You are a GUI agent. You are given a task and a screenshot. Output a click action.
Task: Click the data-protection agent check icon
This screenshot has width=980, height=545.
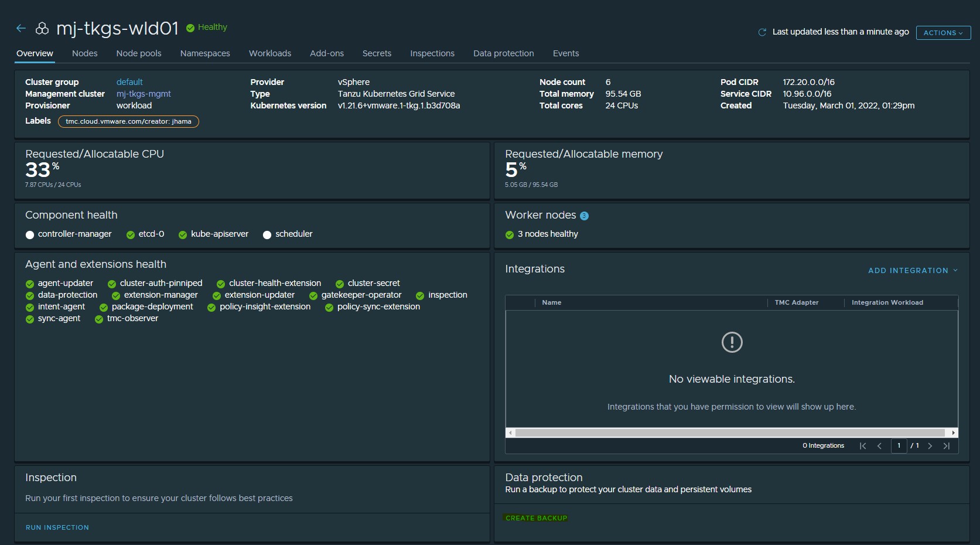click(30, 296)
